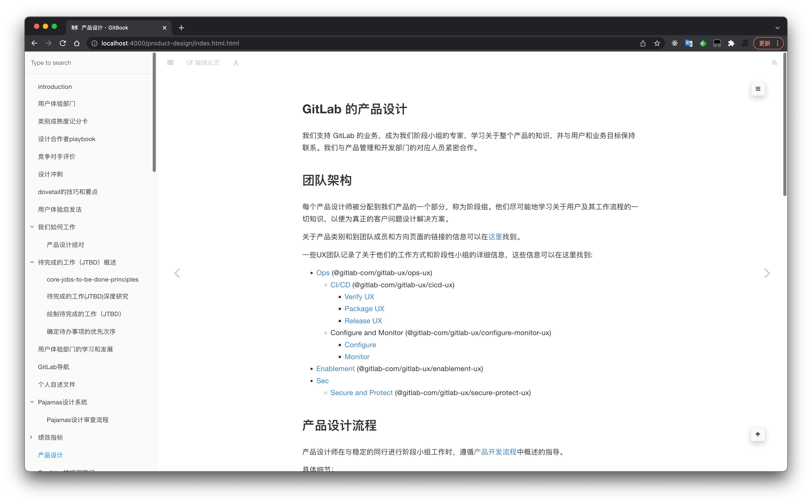
Task: Click the Google Translate extension icon
Action: (688, 43)
